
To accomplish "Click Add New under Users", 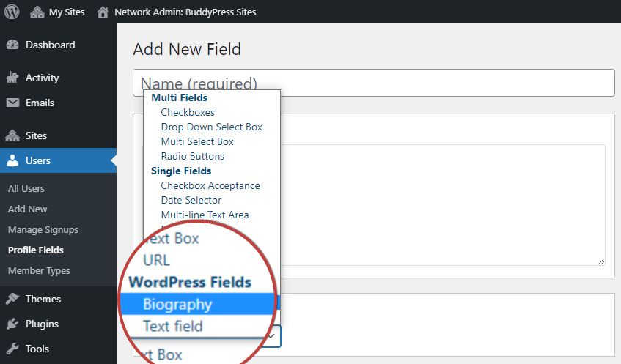I will coord(27,209).
